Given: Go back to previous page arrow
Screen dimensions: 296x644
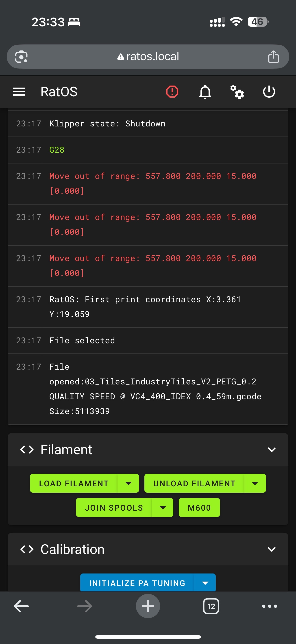Looking at the screenshot, I should click(x=21, y=606).
